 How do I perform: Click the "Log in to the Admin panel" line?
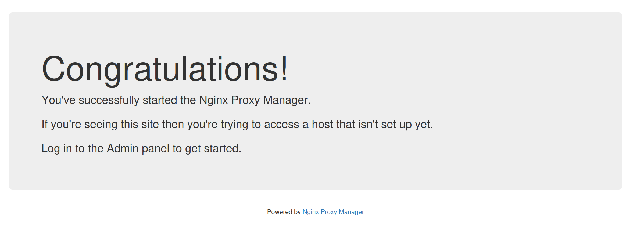pos(141,148)
